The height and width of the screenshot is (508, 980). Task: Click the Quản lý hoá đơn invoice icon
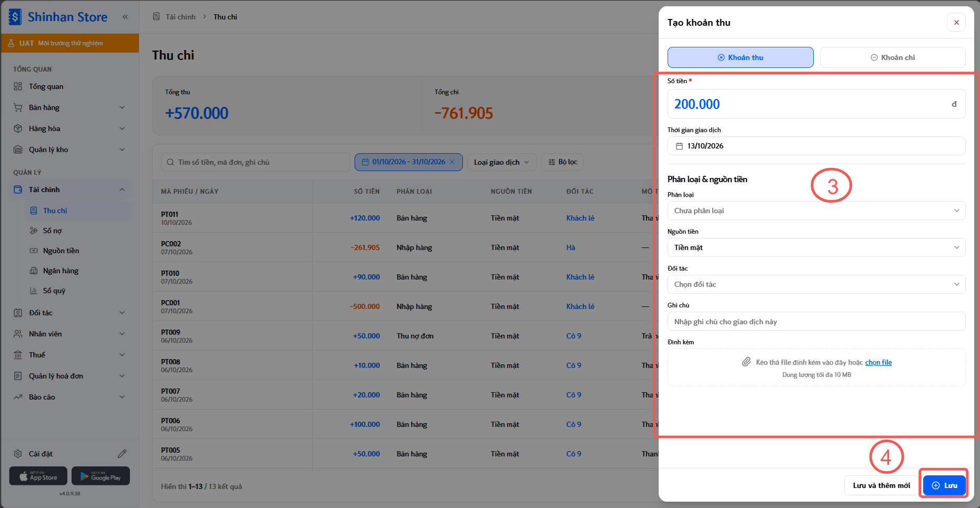pos(18,376)
